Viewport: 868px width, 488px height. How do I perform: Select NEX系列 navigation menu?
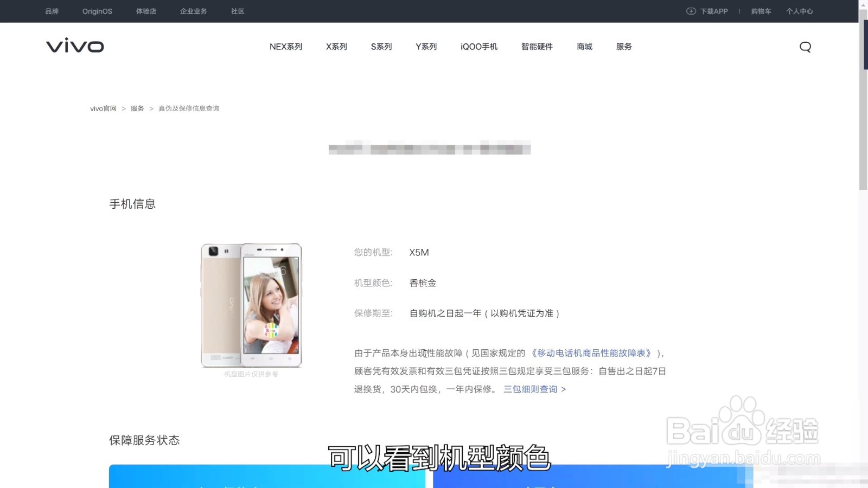(x=286, y=47)
